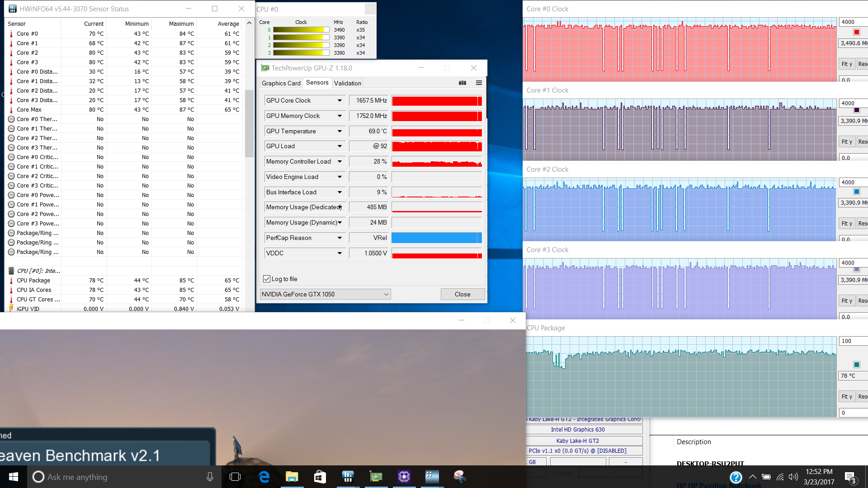Open File Explorer from the taskbar

[x=292, y=477]
